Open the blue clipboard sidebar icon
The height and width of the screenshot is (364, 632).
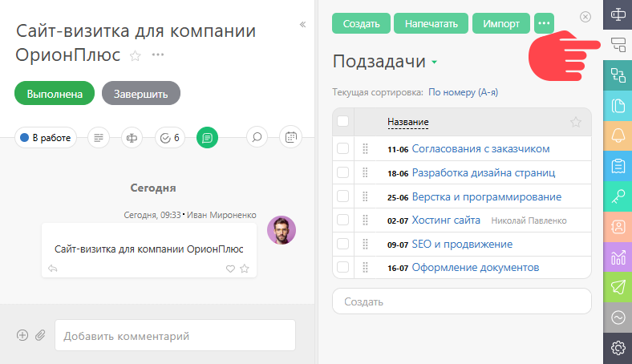pyautogui.click(x=618, y=166)
